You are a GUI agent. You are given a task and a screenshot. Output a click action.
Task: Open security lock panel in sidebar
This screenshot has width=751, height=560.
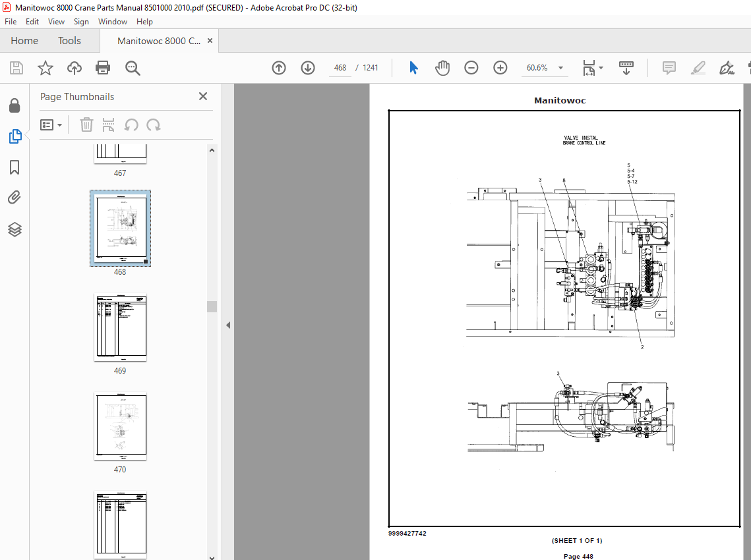coord(15,106)
